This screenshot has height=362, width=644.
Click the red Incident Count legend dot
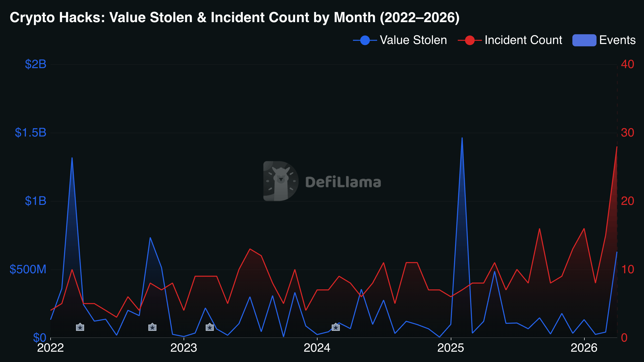point(470,40)
